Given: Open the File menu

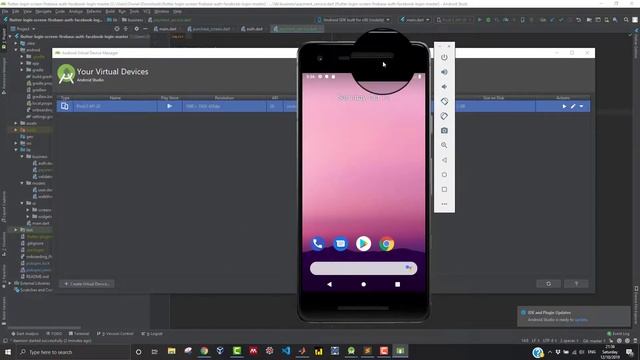Looking at the screenshot, I should point(5,11).
